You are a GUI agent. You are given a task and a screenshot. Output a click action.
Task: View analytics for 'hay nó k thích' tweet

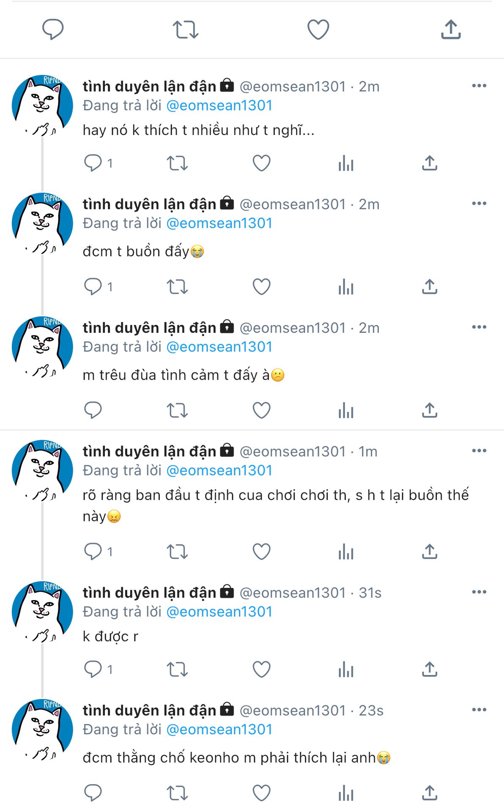tap(345, 163)
